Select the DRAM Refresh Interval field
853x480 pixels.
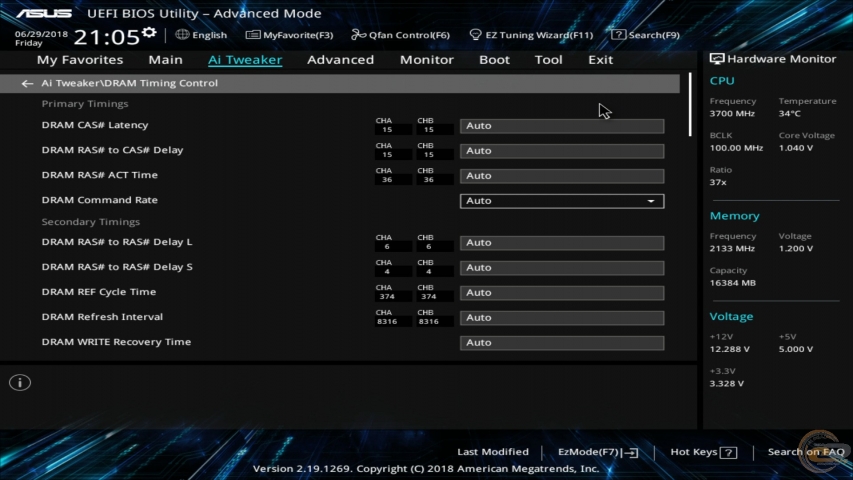point(562,318)
